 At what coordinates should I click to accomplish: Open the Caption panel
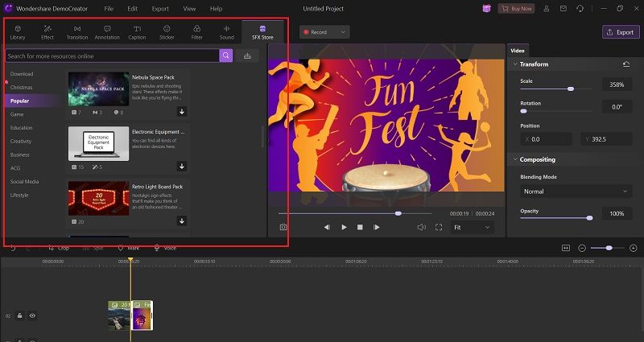click(x=137, y=32)
